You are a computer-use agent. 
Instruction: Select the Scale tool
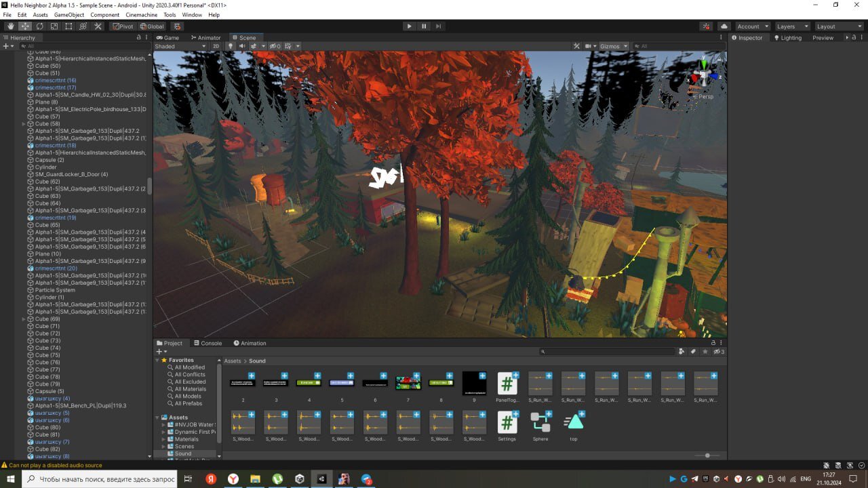54,26
